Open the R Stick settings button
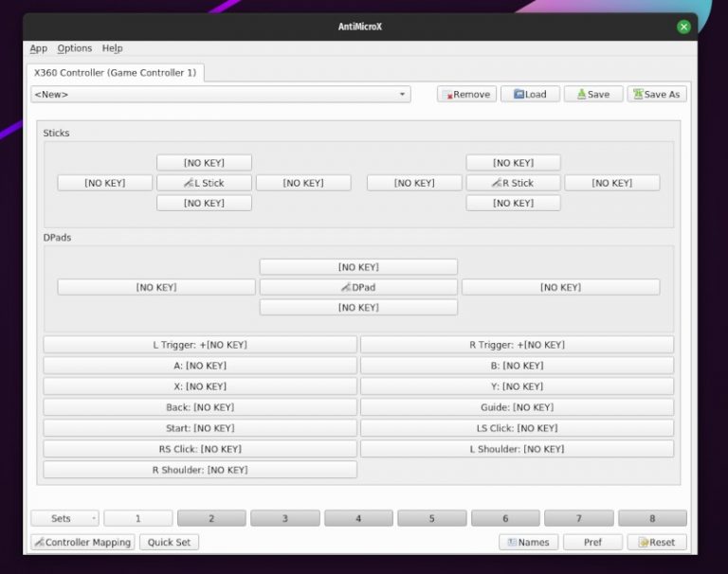 [514, 183]
